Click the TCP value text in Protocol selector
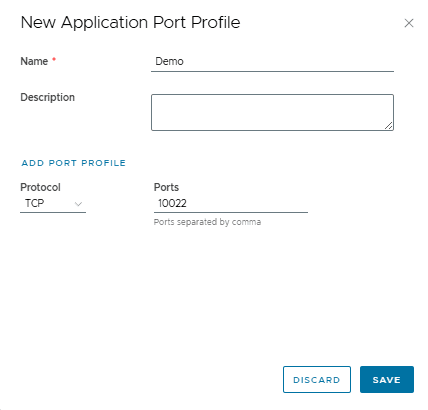This screenshot has width=428, height=410. point(35,203)
